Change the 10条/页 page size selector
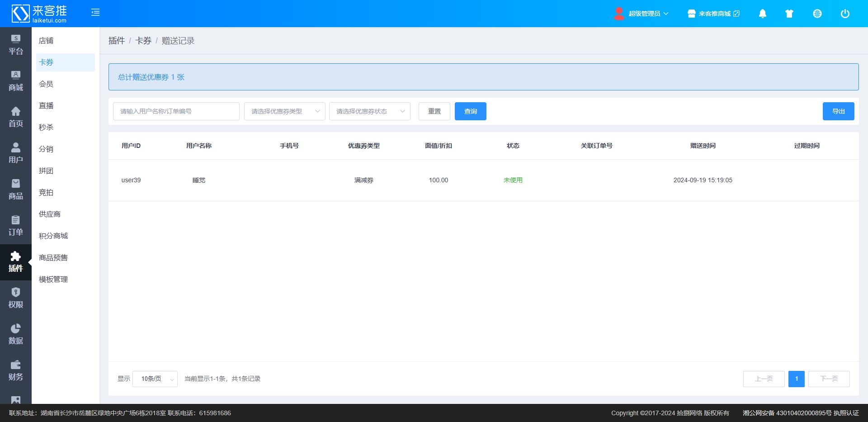868x422 pixels. click(155, 379)
